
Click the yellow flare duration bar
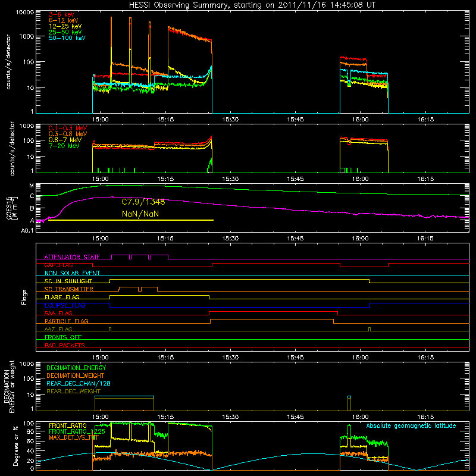coord(131,220)
